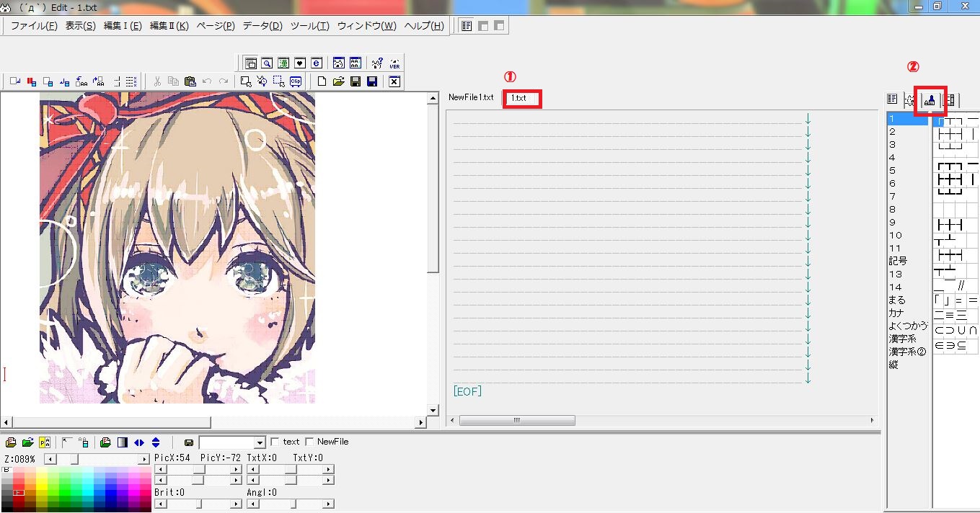Click the dark blue floppy disk icon
Image resolution: width=980 pixels, height=513 pixels.
pos(373,81)
